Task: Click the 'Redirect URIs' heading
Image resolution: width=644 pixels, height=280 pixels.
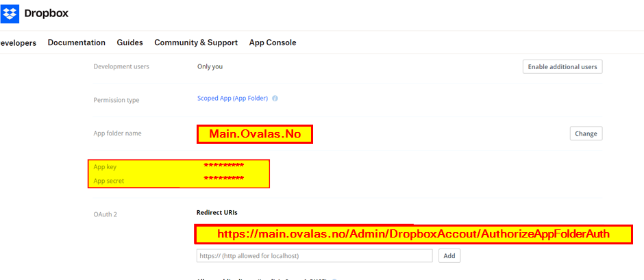Action: point(217,213)
